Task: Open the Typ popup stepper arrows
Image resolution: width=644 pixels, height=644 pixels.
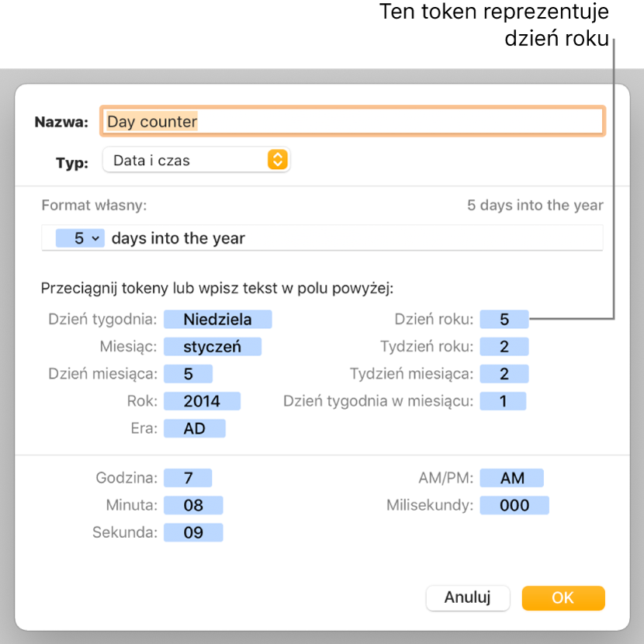Action: point(278,159)
